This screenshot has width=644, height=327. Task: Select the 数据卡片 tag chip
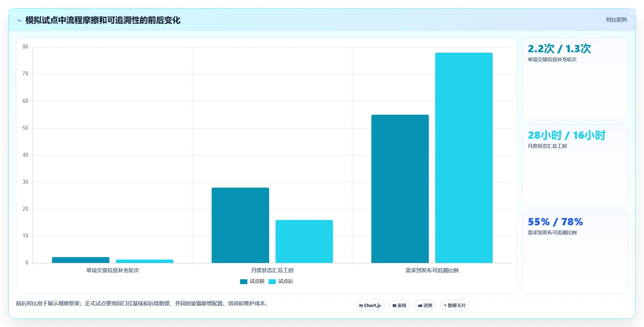(x=455, y=305)
